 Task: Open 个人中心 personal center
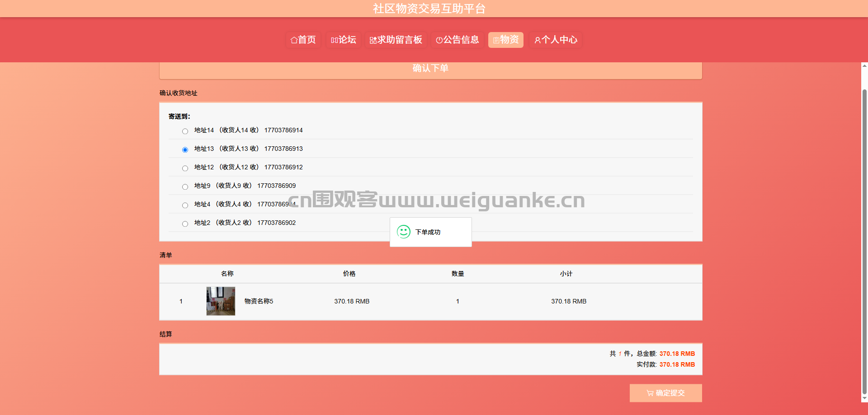[556, 40]
